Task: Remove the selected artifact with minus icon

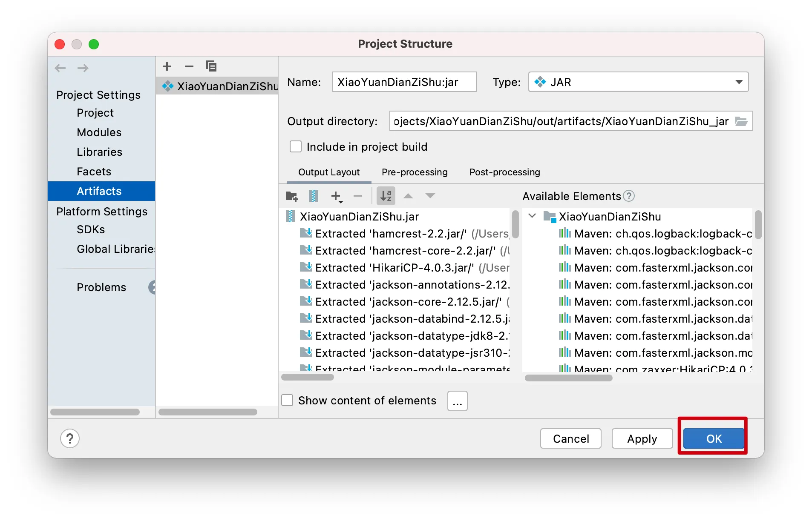Action: (x=189, y=66)
